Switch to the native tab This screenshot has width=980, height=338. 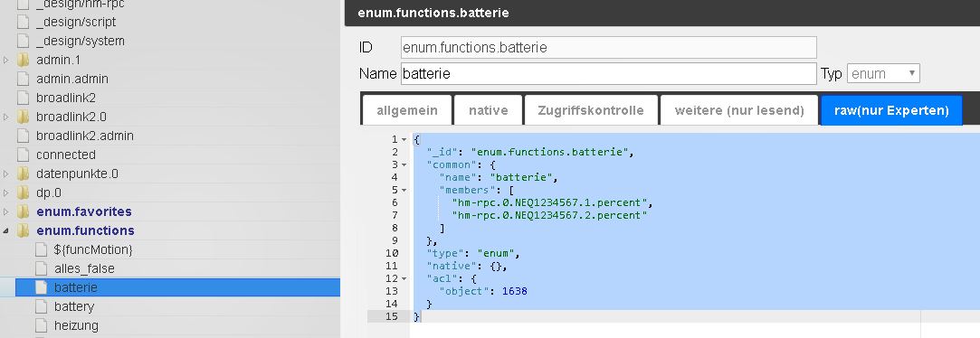(x=488, y=110)
